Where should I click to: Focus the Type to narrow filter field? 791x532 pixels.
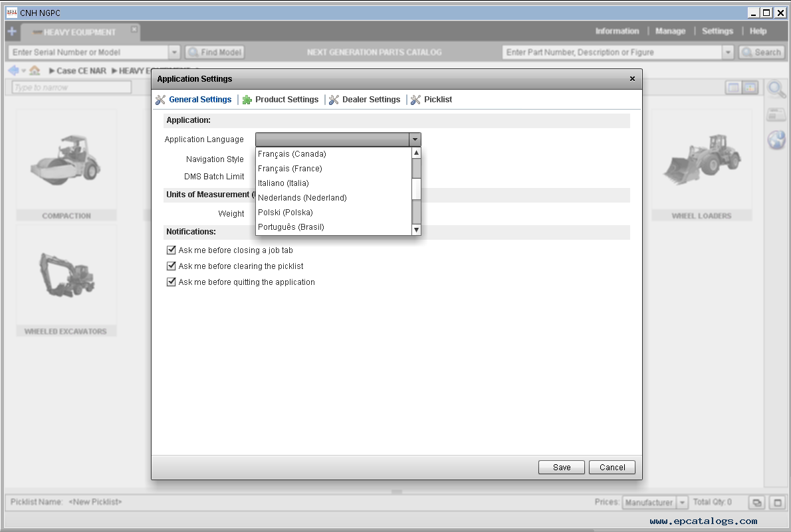pos(72,87)
